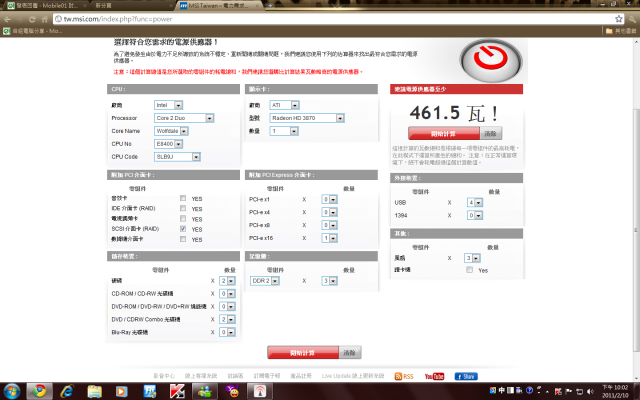The width and height of the screenshot is (640, 400).
Task: Go back using the browser back arrow
Action: click(x=7, y=19)
